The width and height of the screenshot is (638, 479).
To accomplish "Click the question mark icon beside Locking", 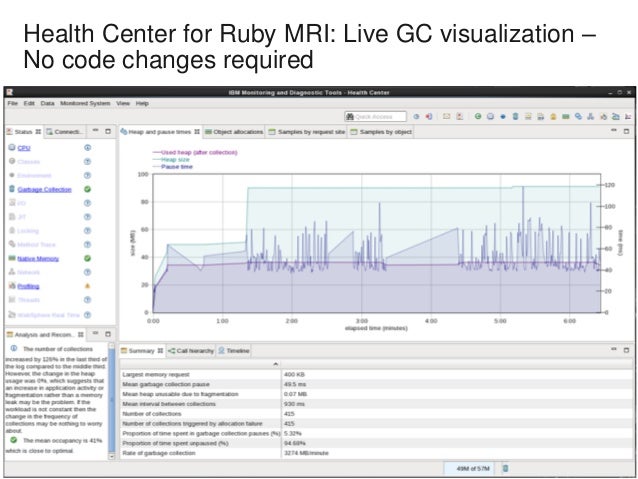I will [87, 231].
